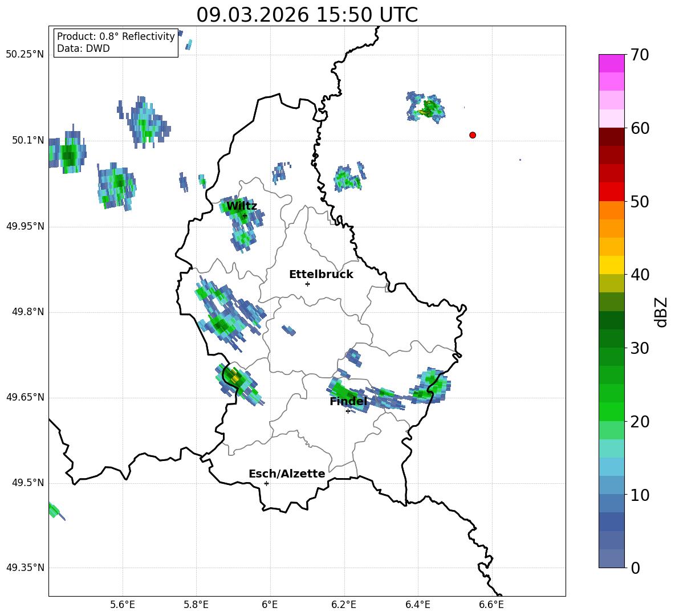Click the 60 tick label on colorbar
This screenshot has height=616, width=675.
(639, 128)
